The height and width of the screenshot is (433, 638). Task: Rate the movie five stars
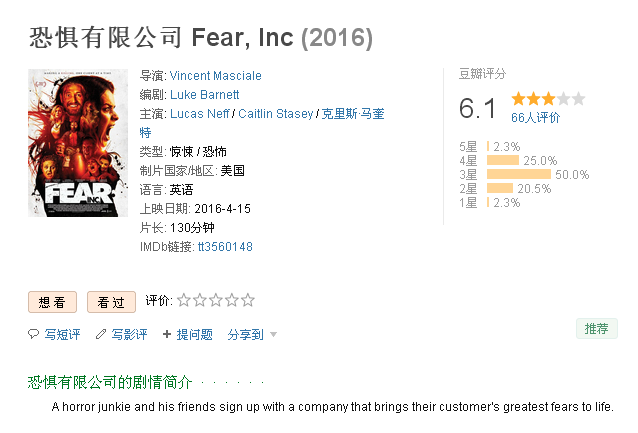click(x=247, y=300)
